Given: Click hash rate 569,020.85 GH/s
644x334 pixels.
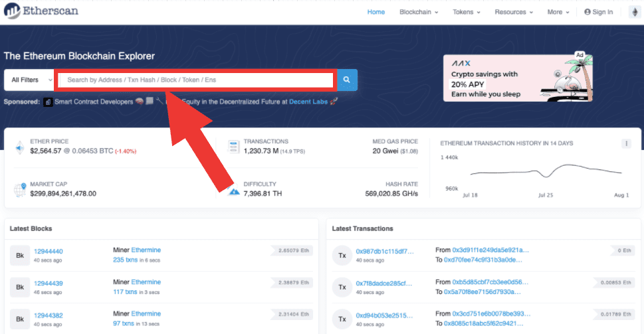Looking at the screenshot, I should (391, 194).
